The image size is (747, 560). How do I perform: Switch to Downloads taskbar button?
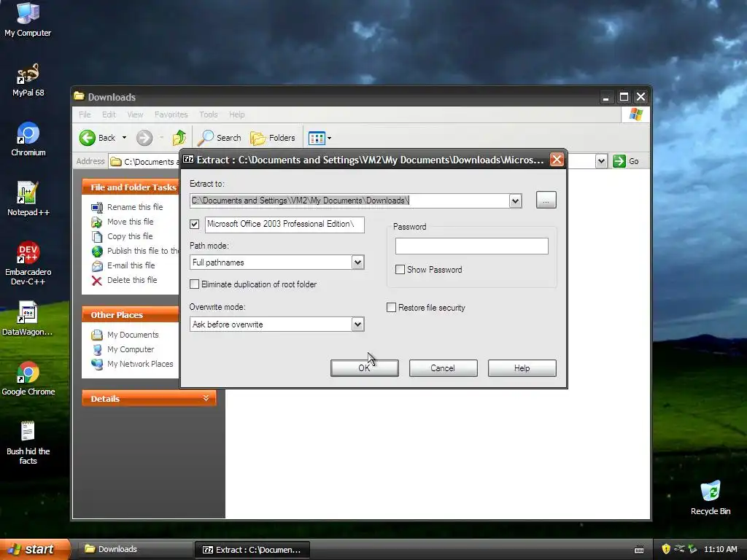(x=135, y=549)
